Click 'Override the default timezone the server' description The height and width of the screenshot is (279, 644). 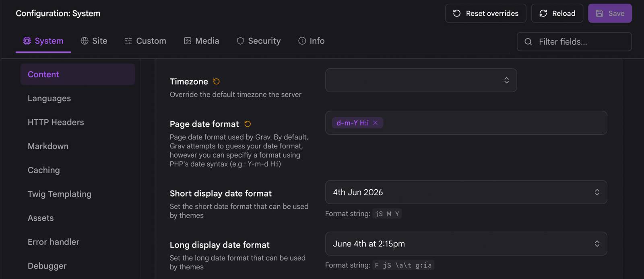click(235, 94)
